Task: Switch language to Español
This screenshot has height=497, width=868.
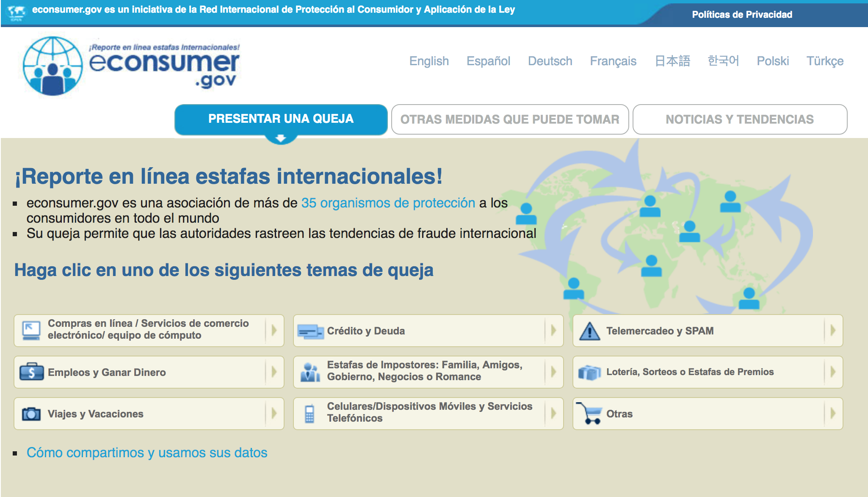Action: pyautogui.click(x=488, y=61)
